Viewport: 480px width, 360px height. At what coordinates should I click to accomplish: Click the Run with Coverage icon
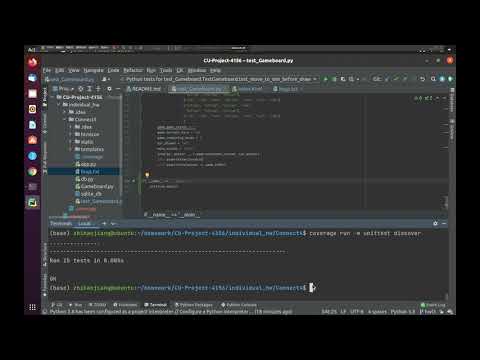pyautogui.click(x=343, y=79)
